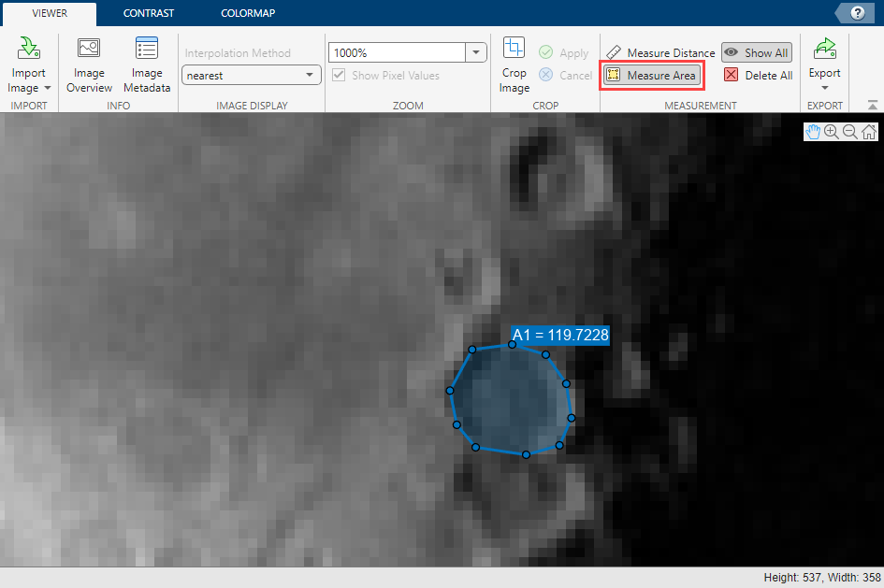Open the Image Overview tool
This screenshot has width=884, height=588.
(89, 64)
